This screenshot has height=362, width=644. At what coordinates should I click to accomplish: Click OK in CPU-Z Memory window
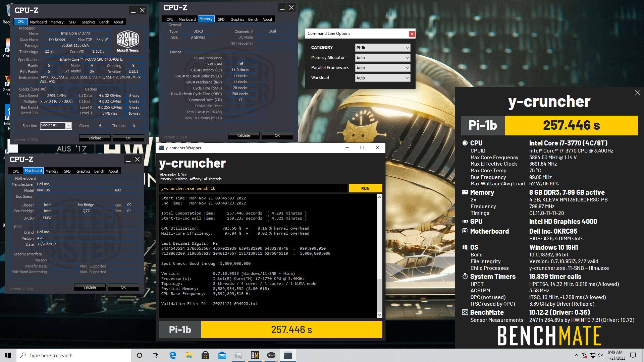277,135
